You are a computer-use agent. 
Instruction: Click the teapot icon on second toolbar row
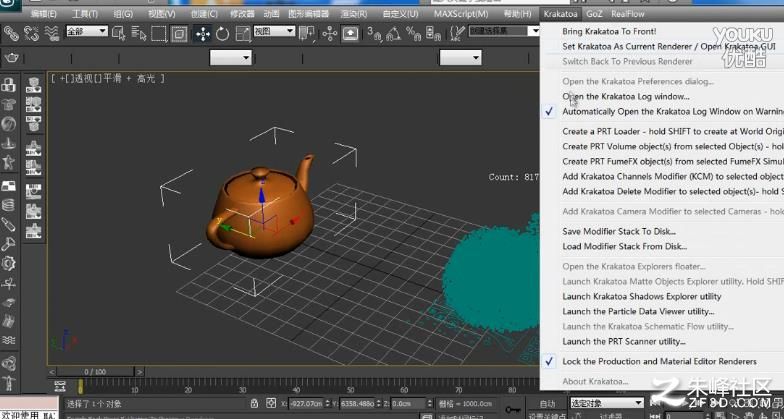(12, 58)
